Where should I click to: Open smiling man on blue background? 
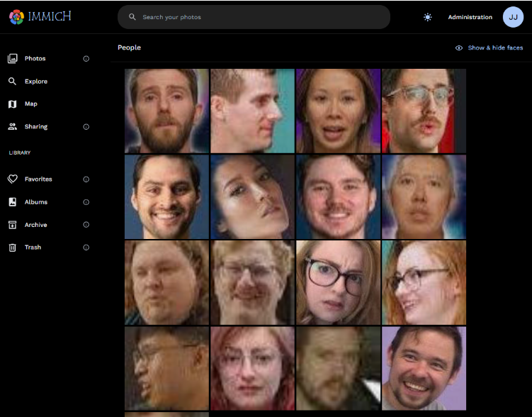coord(166,197)
